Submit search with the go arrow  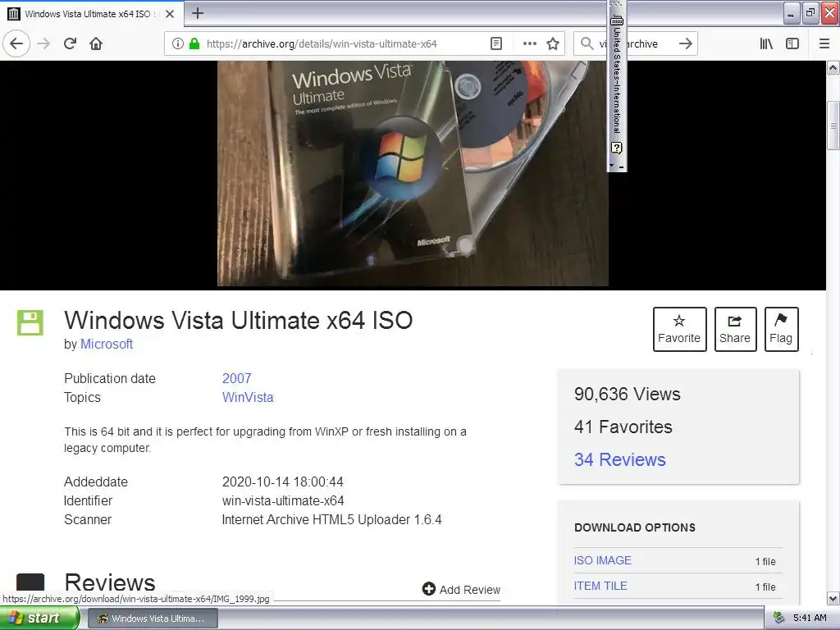(x=685, y=44)
